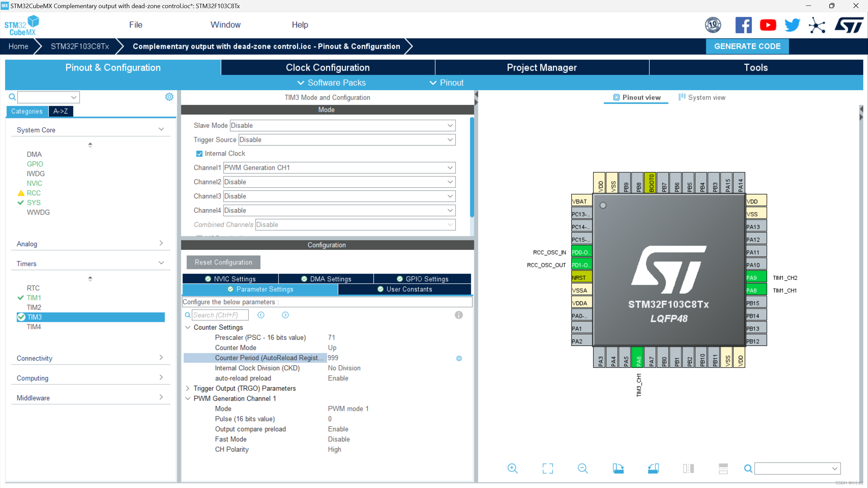
Task: Fit the chip pinout to view
Action: pyautogui.click(x=548, y=469)
